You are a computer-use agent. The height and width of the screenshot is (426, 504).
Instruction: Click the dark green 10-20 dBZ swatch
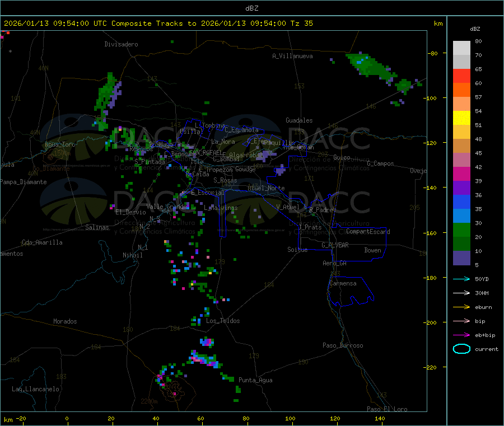(x=461, y=244)
